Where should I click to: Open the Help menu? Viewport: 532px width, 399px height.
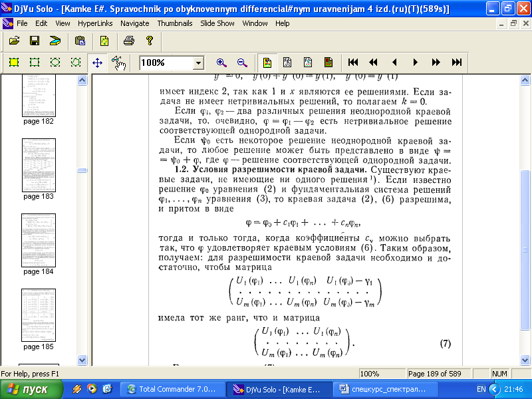(282, 23)
